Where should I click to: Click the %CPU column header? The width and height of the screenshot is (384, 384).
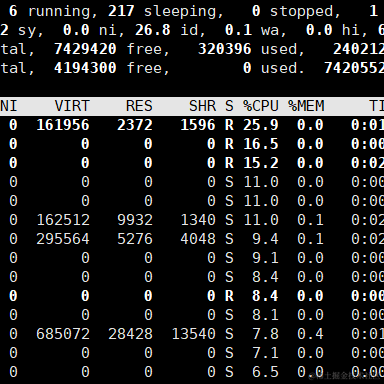(261, 106)
